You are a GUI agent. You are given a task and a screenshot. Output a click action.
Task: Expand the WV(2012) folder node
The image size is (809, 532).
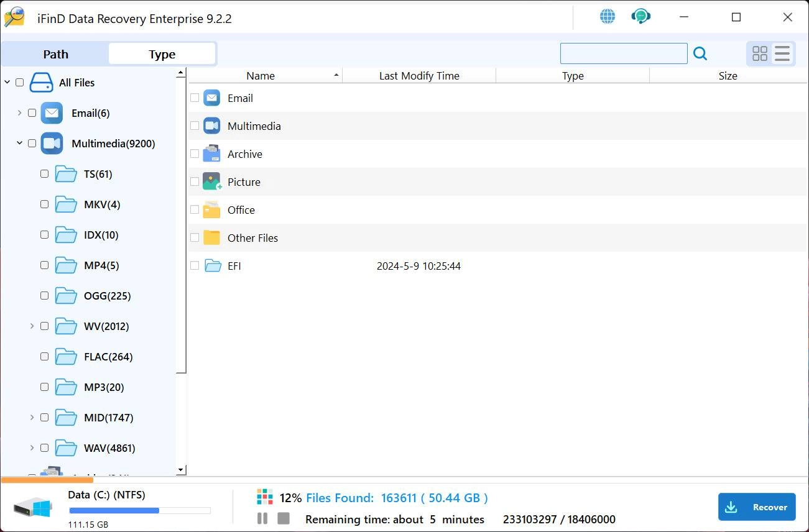coord(32,326)
